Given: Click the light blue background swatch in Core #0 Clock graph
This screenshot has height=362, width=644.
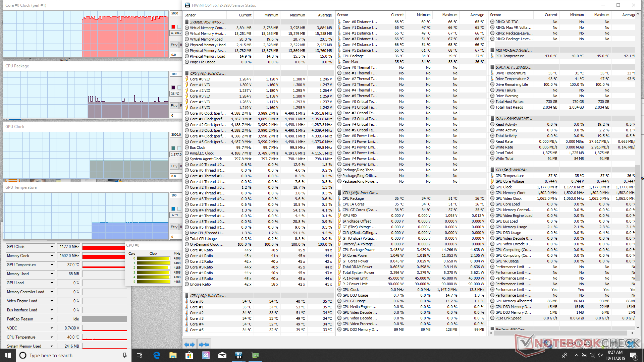Looking at the screenshot, I should (179, 27).
